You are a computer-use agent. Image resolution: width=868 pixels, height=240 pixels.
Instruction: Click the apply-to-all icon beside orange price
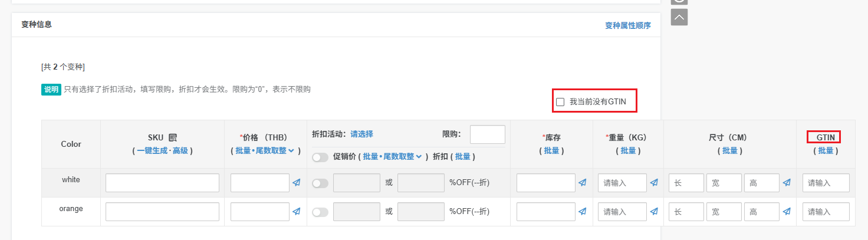[x=297, y=211]
